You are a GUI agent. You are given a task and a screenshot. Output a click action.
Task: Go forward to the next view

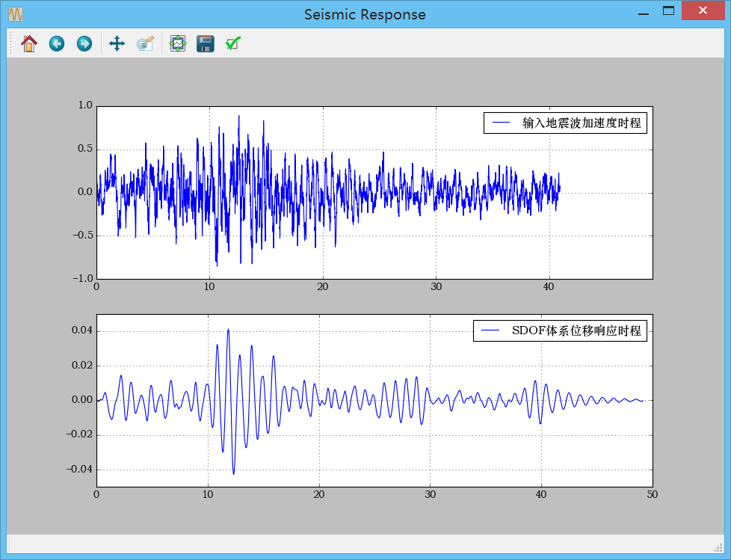tap(84, 44)
